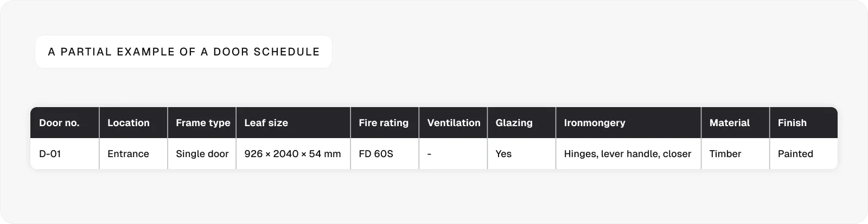Viewport: 868px width, 224px height.
Task: Click the Ironmongery column header
Action: coord(628,123)
